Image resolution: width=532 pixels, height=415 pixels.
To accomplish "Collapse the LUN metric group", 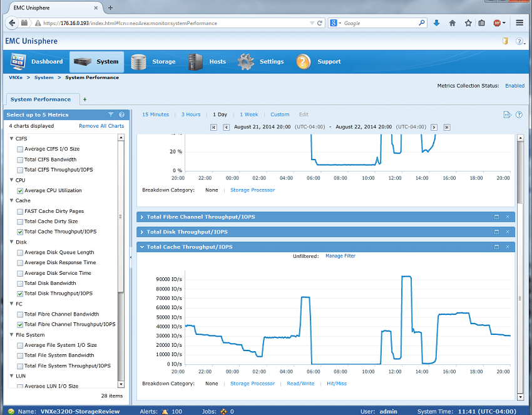I will [11, 376].
